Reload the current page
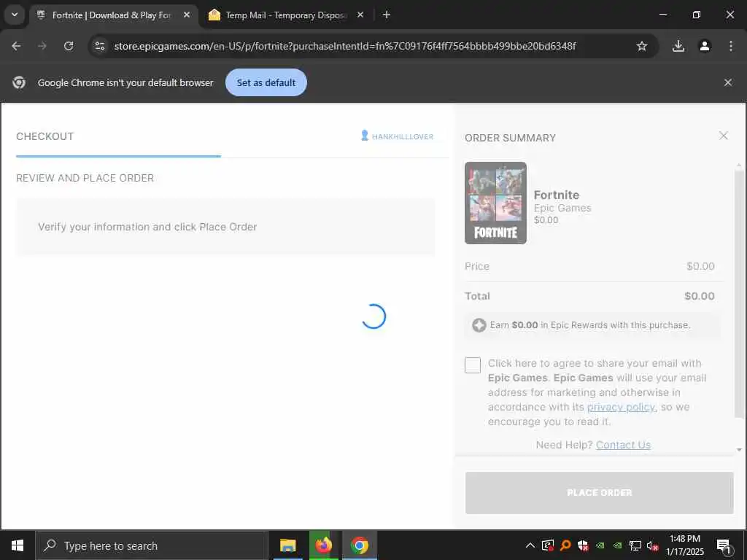This screenshot has width=747, height=560. pos(69,46)
